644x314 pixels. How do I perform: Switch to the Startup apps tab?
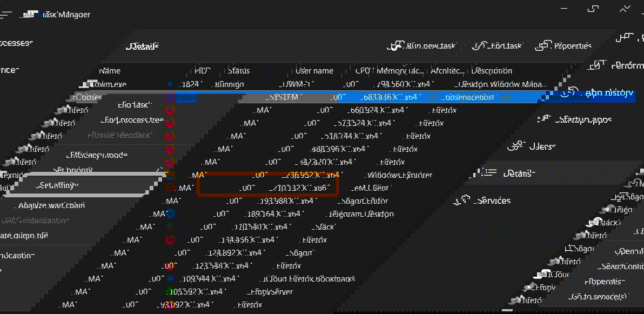pos(583,119)
